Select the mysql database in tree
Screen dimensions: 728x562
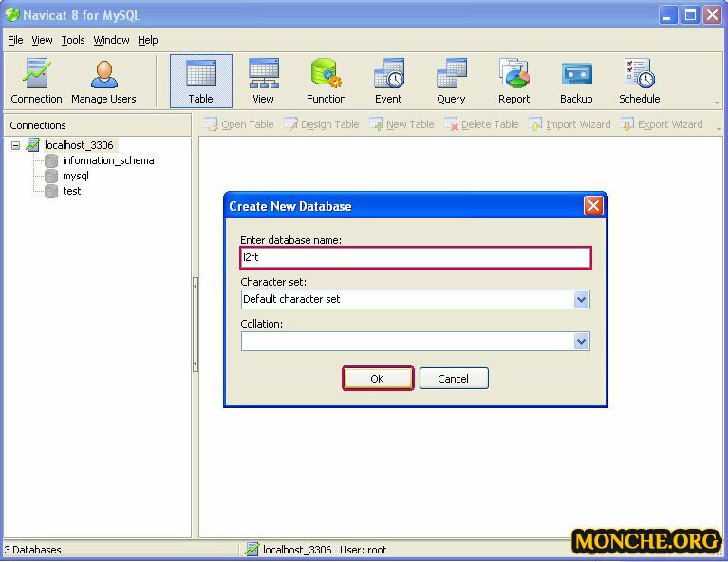(x=75, y=177)
